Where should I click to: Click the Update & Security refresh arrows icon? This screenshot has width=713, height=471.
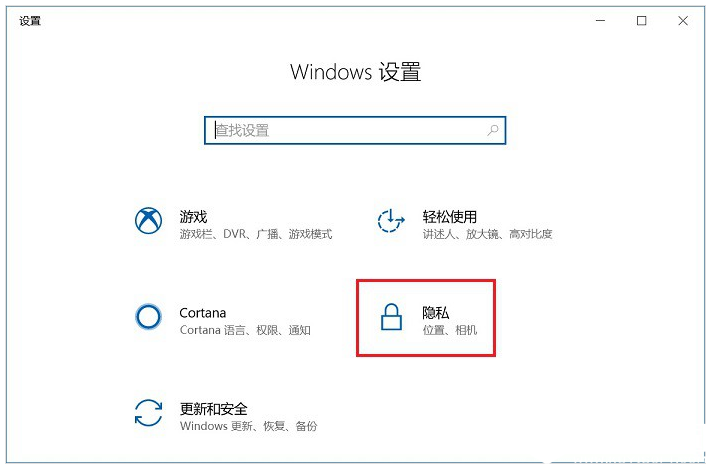149,413
